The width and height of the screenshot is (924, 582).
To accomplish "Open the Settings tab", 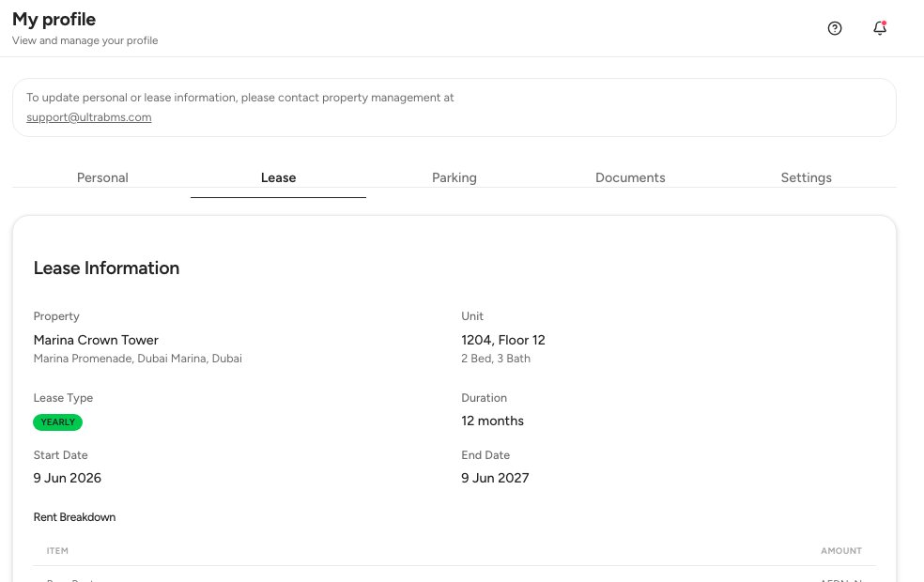I will [806, 178].
